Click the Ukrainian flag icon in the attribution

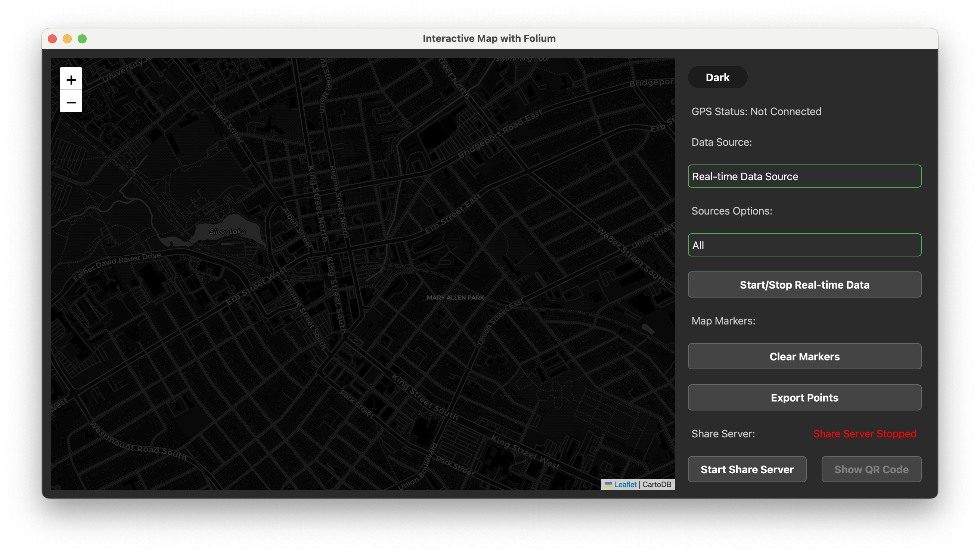(609, 484)
